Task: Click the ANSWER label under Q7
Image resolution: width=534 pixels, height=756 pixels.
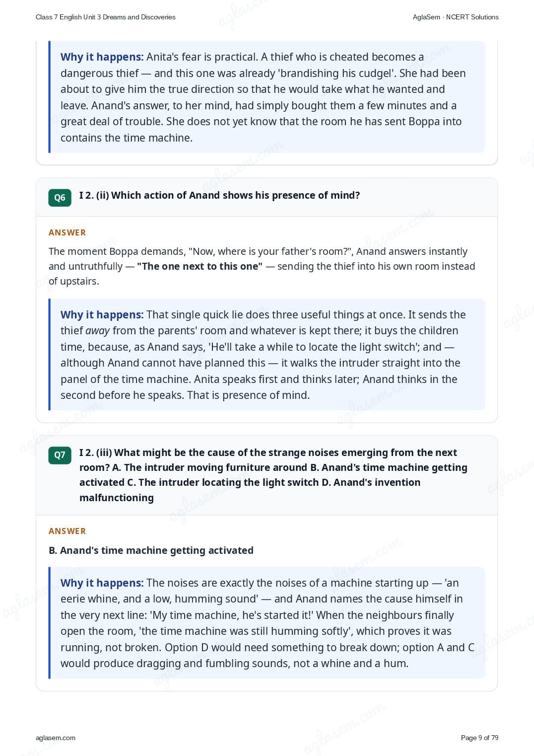Action: tap(67, 531)
